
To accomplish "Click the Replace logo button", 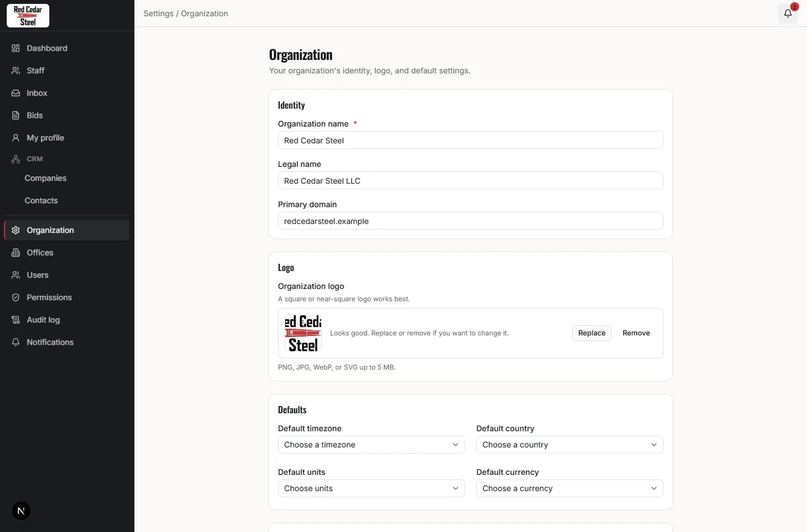I will (592, 333).
